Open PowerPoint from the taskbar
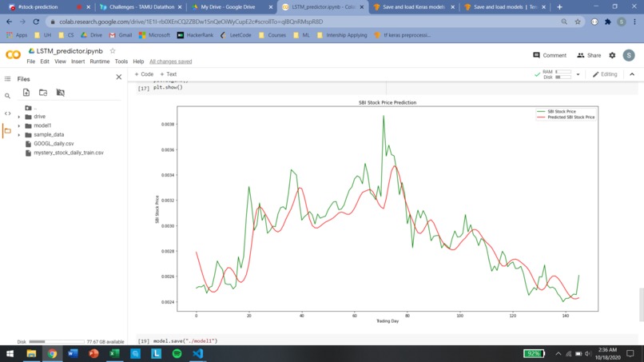This screenshot has width=644, height=362. click(93, 354)
